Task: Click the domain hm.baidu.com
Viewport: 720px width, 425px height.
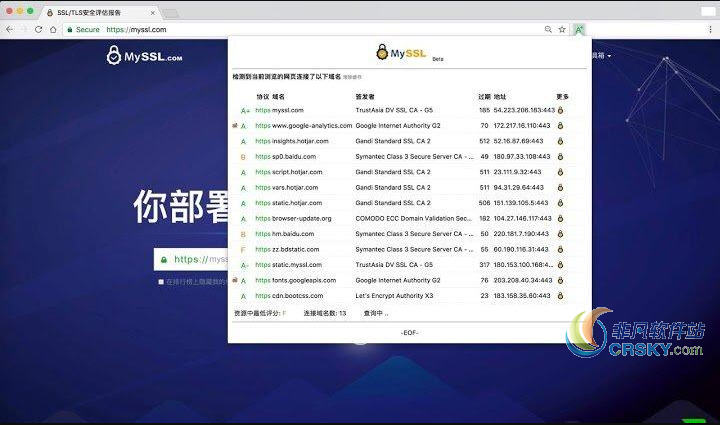Action: pyautogui.click(x=293, y=234)
